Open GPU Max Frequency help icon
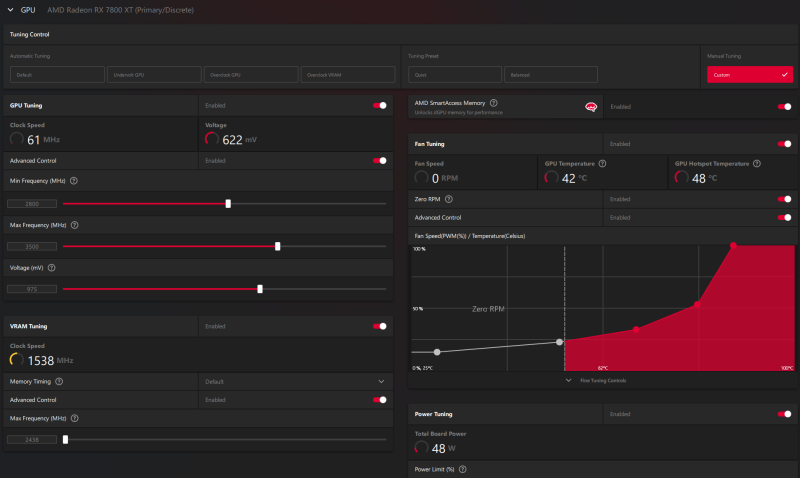Viewport: 800px width, 478px height. (74, 225)
